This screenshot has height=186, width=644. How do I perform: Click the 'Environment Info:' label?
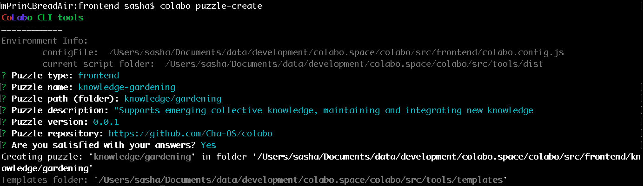pos(45,41)
